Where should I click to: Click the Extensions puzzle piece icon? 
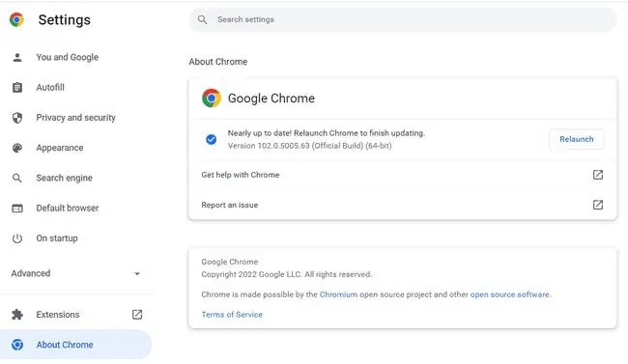click(x=17, y=315)
